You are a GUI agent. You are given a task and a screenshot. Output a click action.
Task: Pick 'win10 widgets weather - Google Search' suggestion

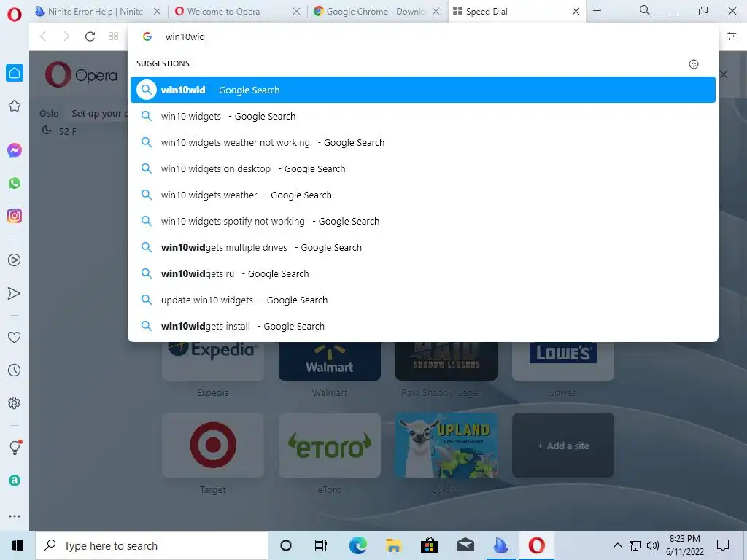(x=423, y=195)
